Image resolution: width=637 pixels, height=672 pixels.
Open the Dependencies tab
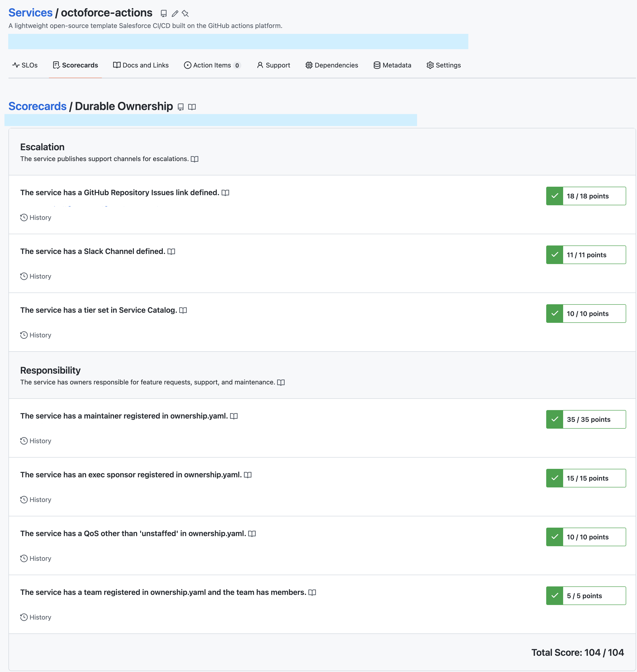click(x=331, y=65)
